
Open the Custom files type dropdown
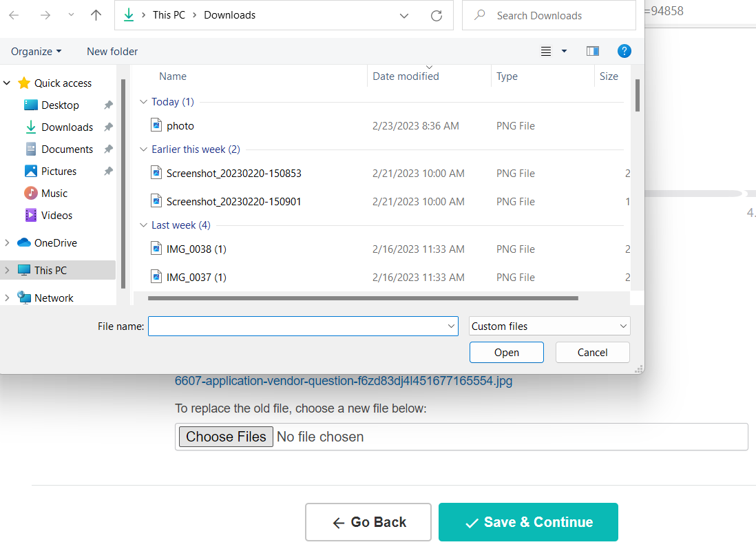tap(549, 326)
